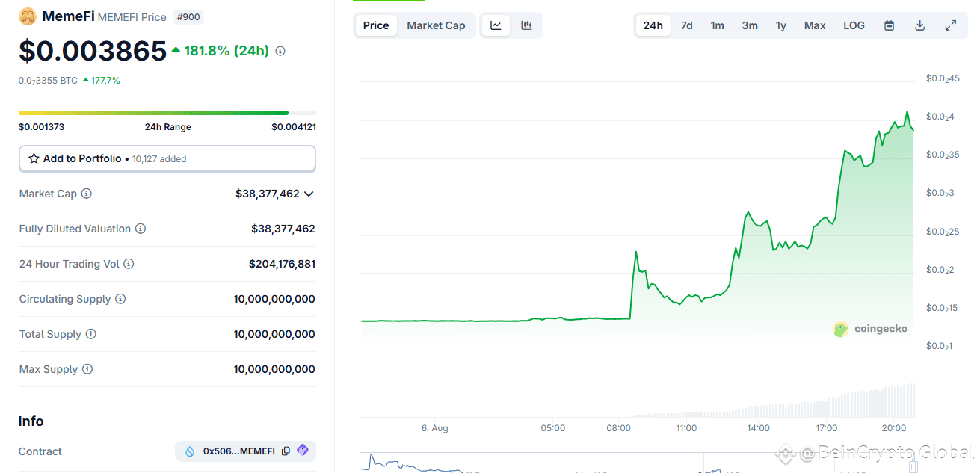Select the Market Cap chart tab
Screen dimensions: 980x473
pyautogui.click(x=436, y=25)
